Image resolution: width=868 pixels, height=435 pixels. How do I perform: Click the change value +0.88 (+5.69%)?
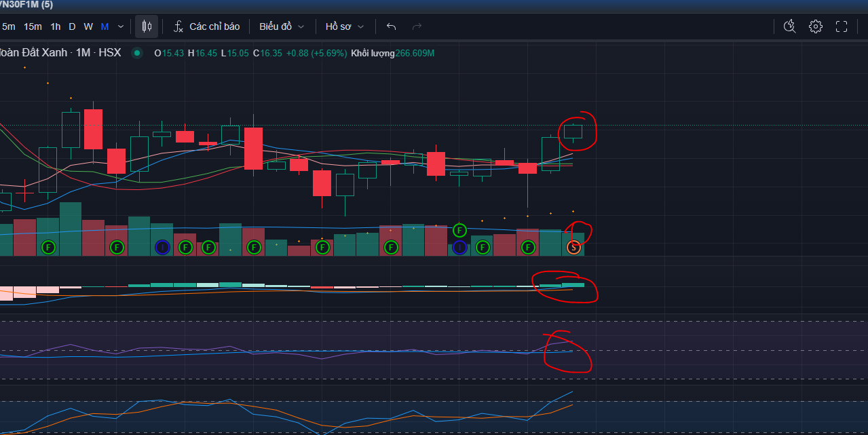pyautogui.click(x=316, y=53)
